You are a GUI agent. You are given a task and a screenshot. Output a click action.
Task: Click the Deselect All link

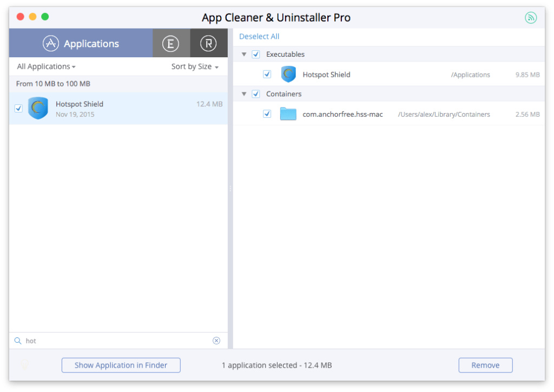259,36
